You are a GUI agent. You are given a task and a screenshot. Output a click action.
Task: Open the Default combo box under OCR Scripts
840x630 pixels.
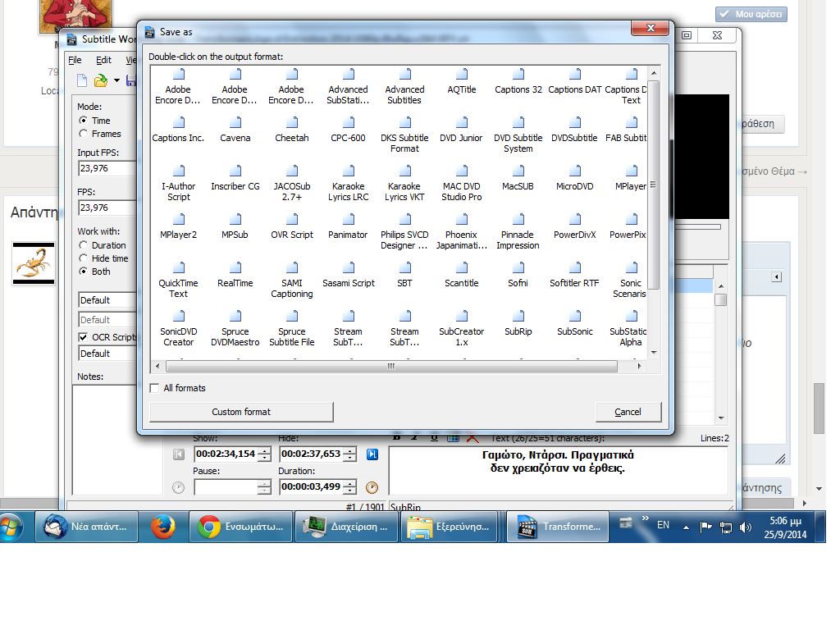(x=107, y=354)
